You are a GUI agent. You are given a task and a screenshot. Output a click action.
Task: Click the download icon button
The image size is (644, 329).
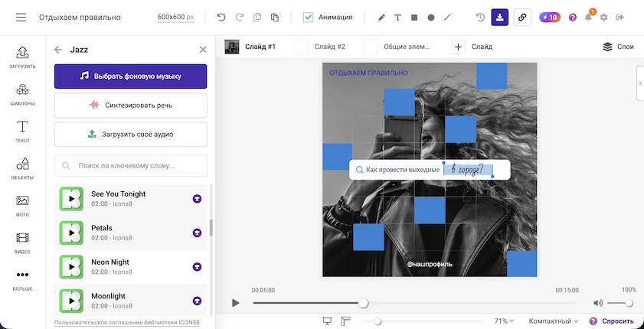pyautogui.click(x=500, y=18)
